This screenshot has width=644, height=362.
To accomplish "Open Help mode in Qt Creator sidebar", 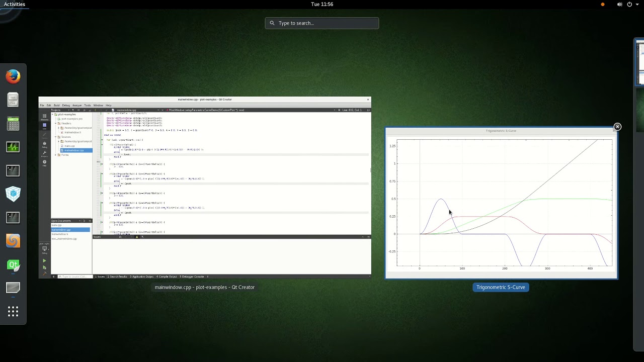I will tap(44, 163).
